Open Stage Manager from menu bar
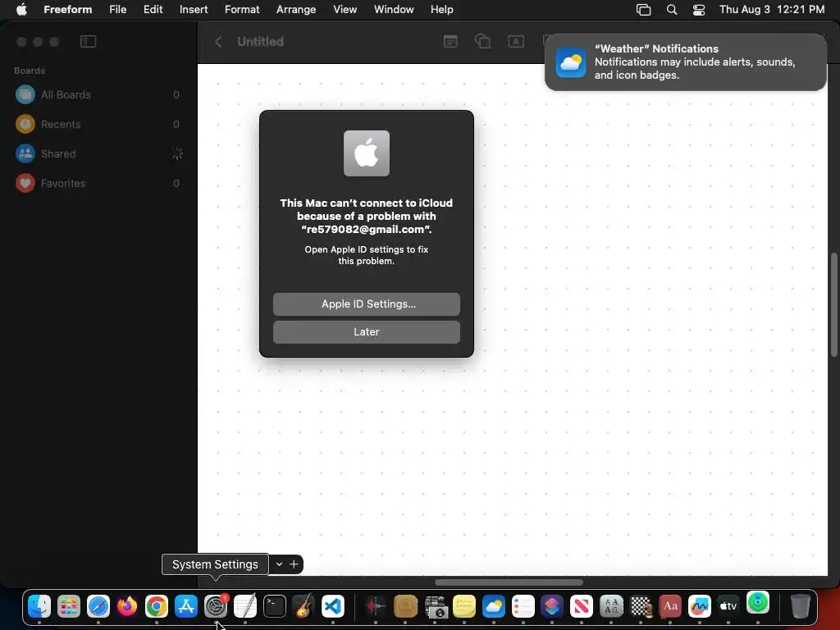 643,10
